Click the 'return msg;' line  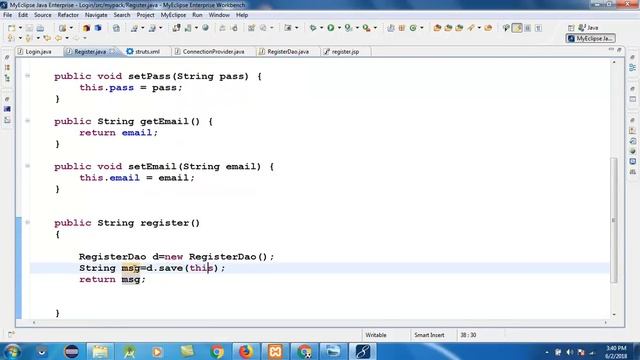(112, 280)
